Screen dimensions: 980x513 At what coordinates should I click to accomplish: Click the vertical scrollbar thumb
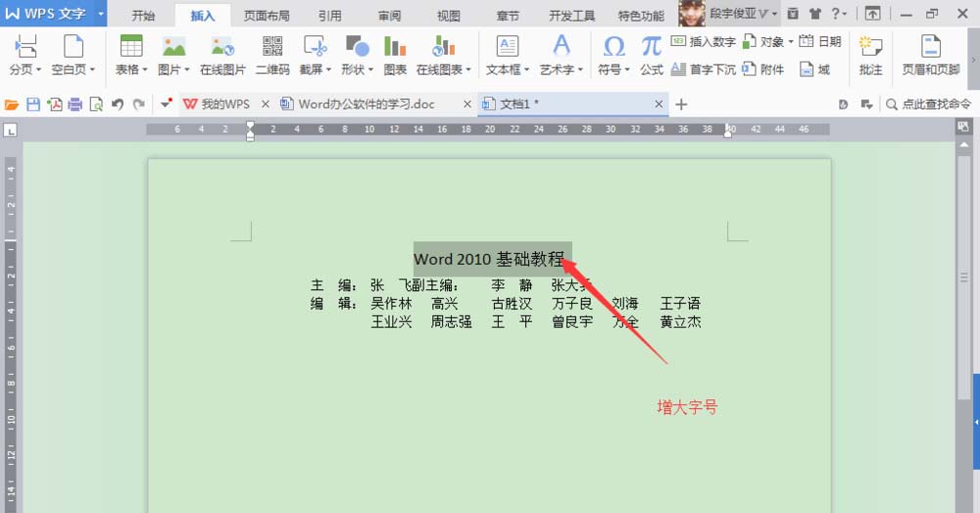964,276
